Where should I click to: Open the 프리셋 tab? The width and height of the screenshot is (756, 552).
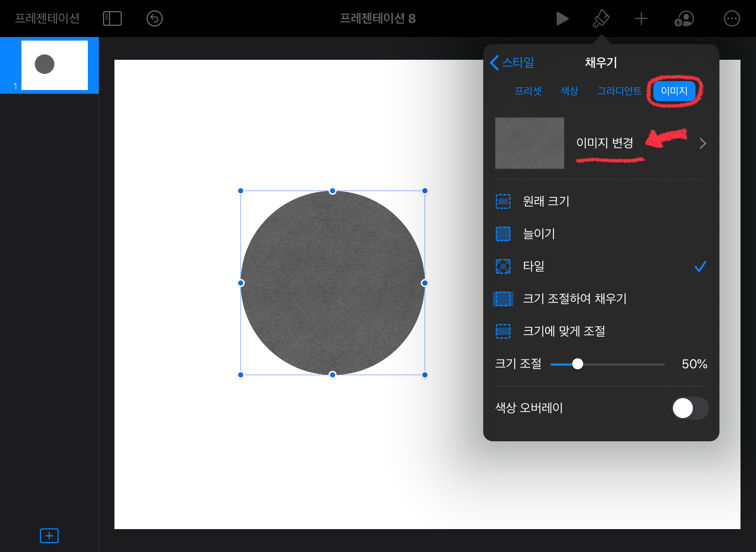(528, 91)
